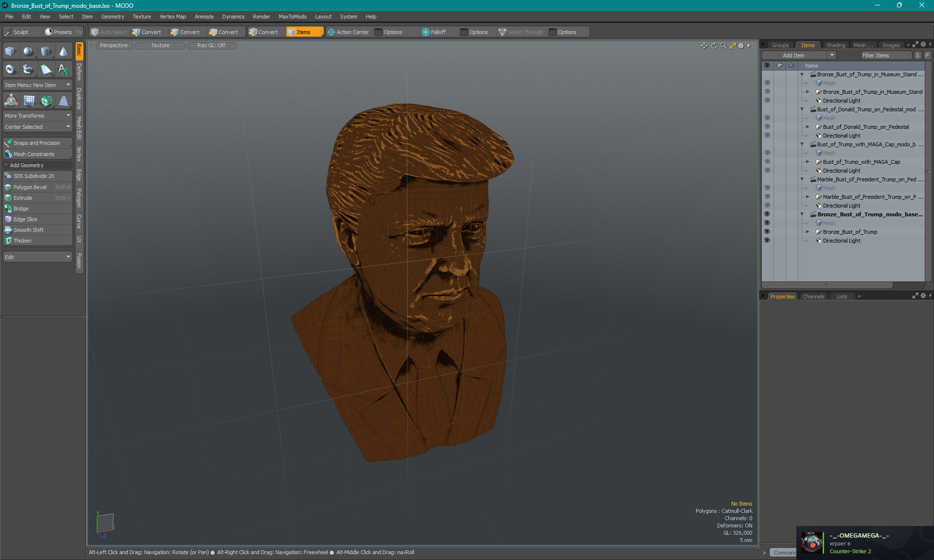Click the viewport zoom magnifier icon

tap(723, 46)
